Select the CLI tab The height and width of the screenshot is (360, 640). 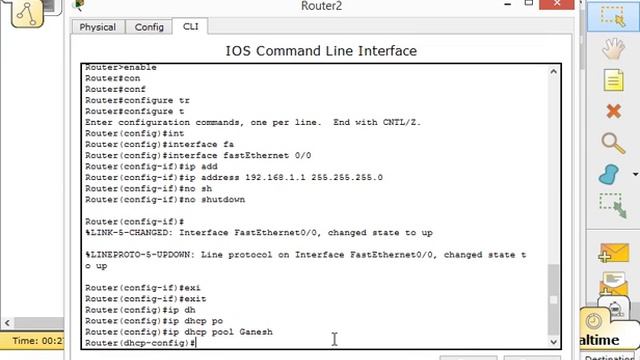pyautogui.click(x=190, y=26)
